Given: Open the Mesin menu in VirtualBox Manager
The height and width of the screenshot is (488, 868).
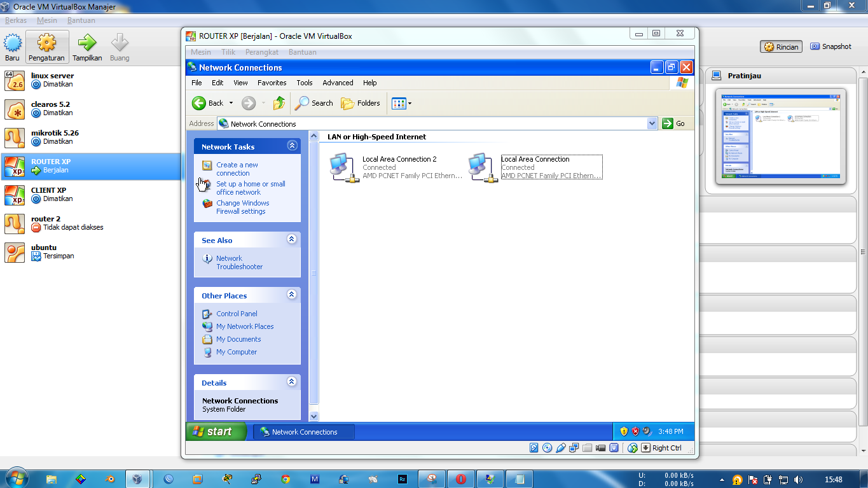Looking at the screenshot, I should 47,20.
